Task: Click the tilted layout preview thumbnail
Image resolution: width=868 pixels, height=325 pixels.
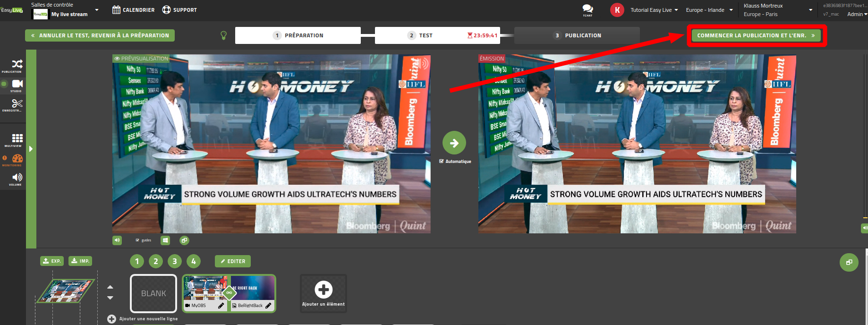Action: (x=66, y=291)
